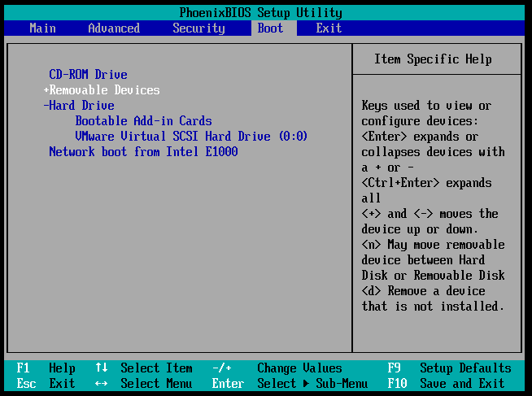The height and width of the screenshot is (396, 532).
Task: Click the Enter Select Sub-Menu hint
Action: click(290, 384)
